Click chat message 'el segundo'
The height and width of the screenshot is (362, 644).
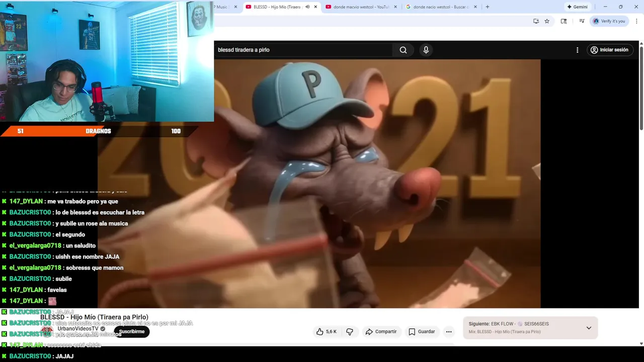pos(70,234)
